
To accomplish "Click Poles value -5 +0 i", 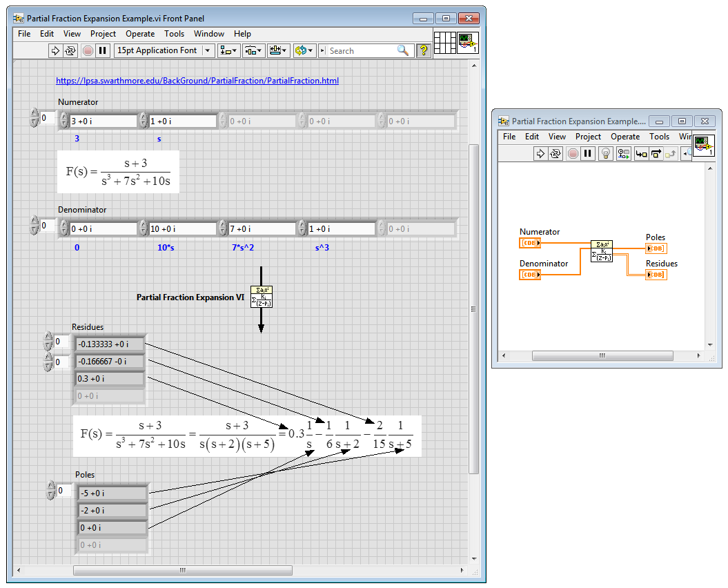I will [112, 493].
